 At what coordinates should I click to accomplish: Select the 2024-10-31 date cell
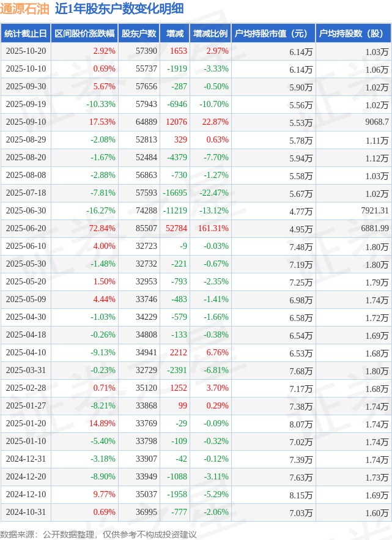pyautogui.click(x=26, y=511)
